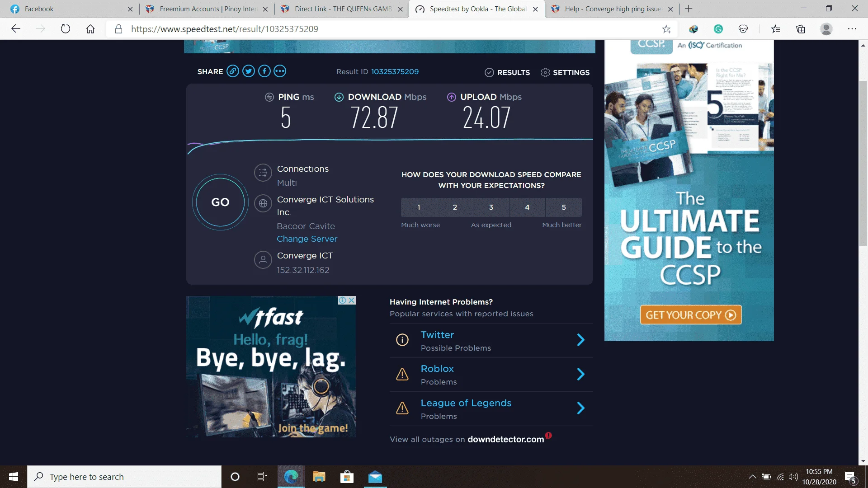Go back to previous page
The width and height of the screenshot is (868, 488).
click(16, 29)
